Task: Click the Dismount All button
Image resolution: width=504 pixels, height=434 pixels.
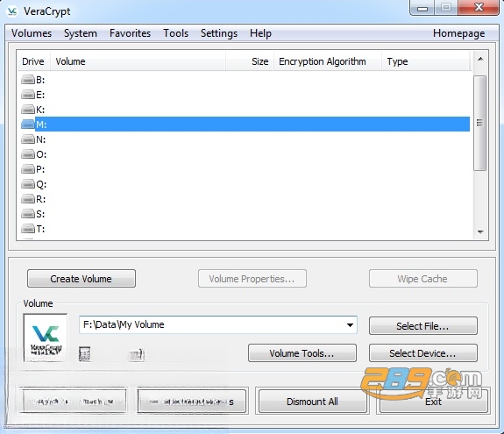Action: coord(312,402)
